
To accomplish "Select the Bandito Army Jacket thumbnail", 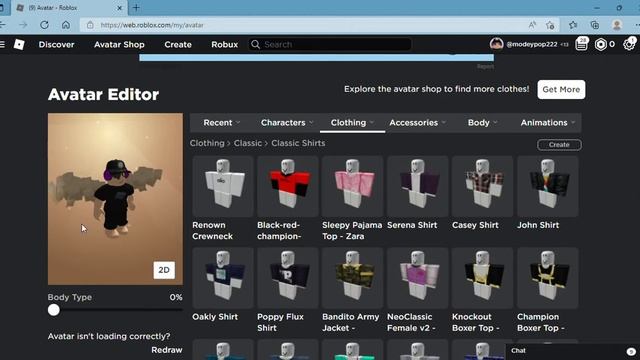I will click(353, 278).
